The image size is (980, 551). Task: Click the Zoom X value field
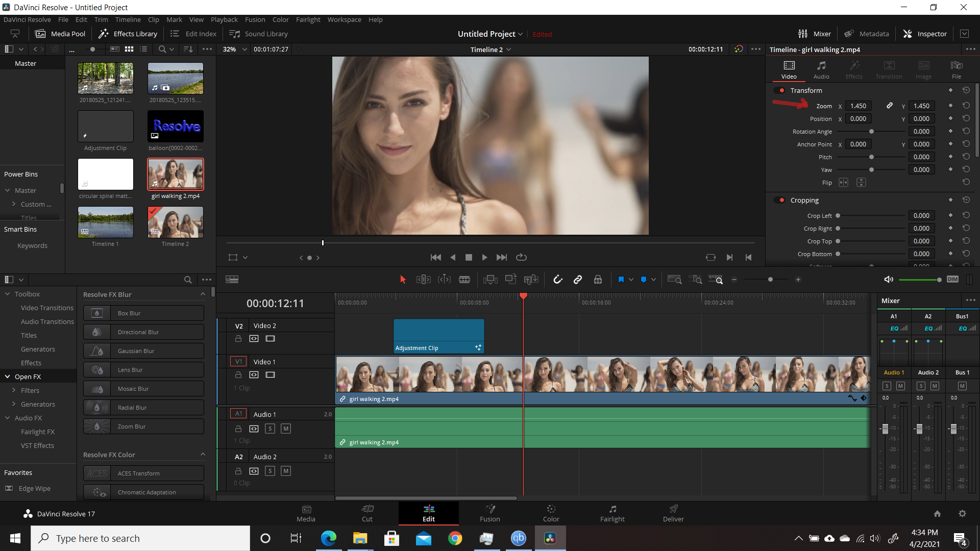pyautogui.click(x=858, y=106)
